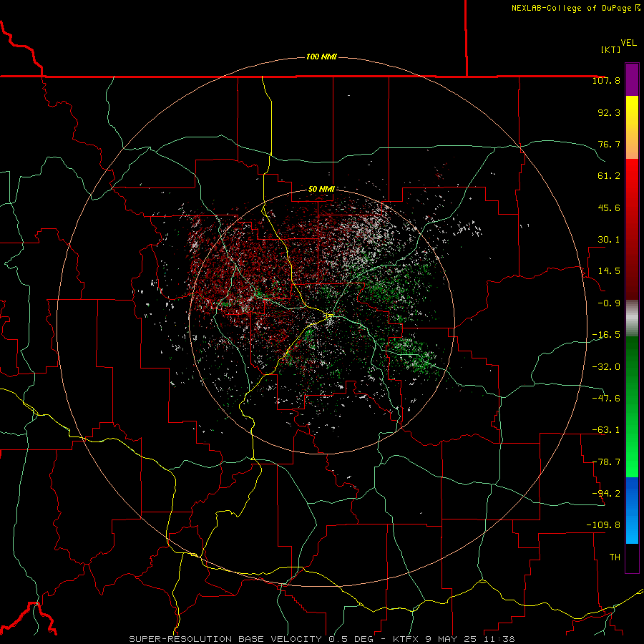
Task: Click the radar site at the map center
Action: 329,316
